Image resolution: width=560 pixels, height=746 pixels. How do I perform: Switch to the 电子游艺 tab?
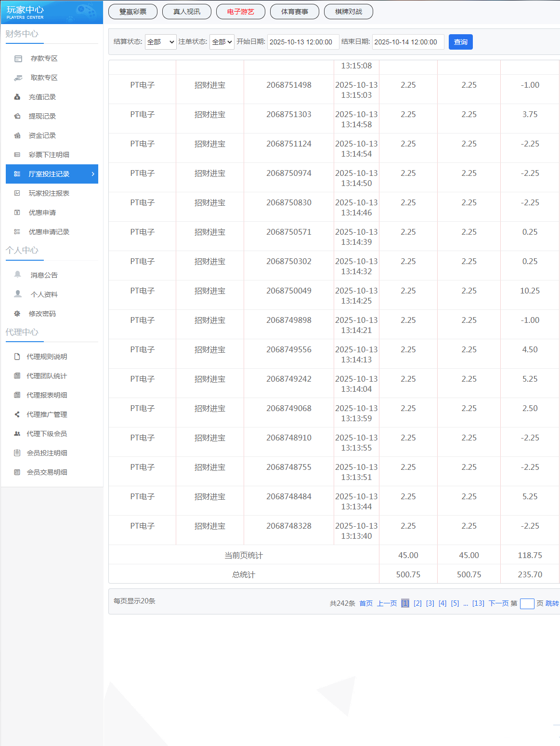click(241, 12)
